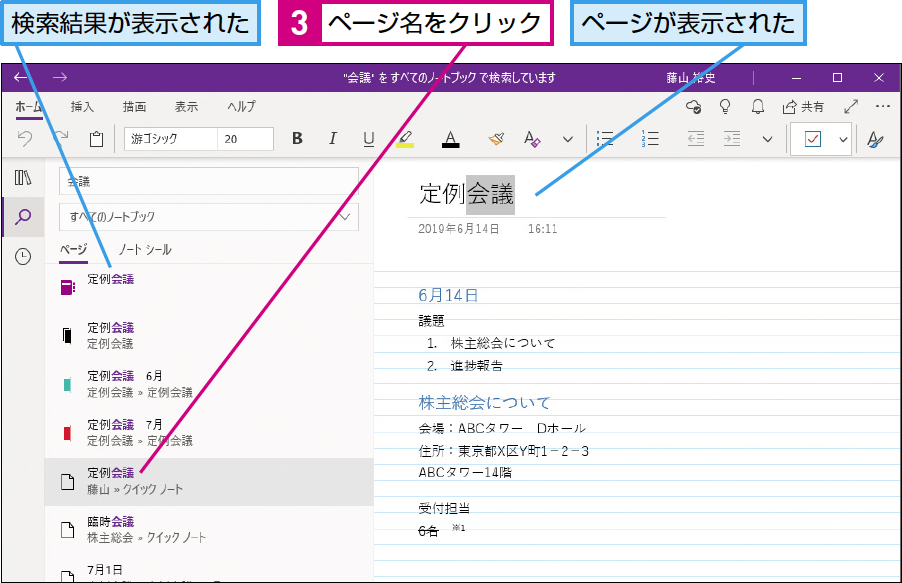Open the 挿入 tab
Screen dimensions: 902x583
click(82, 107)
